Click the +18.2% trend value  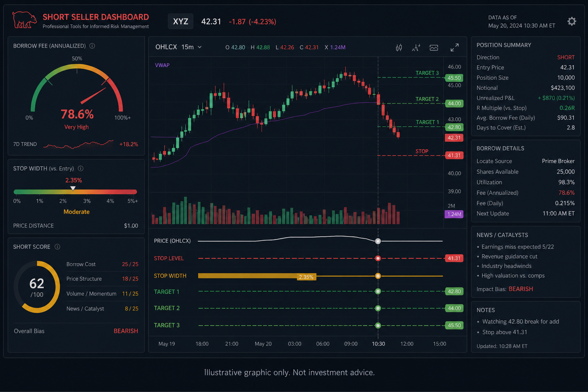(129, 144)
